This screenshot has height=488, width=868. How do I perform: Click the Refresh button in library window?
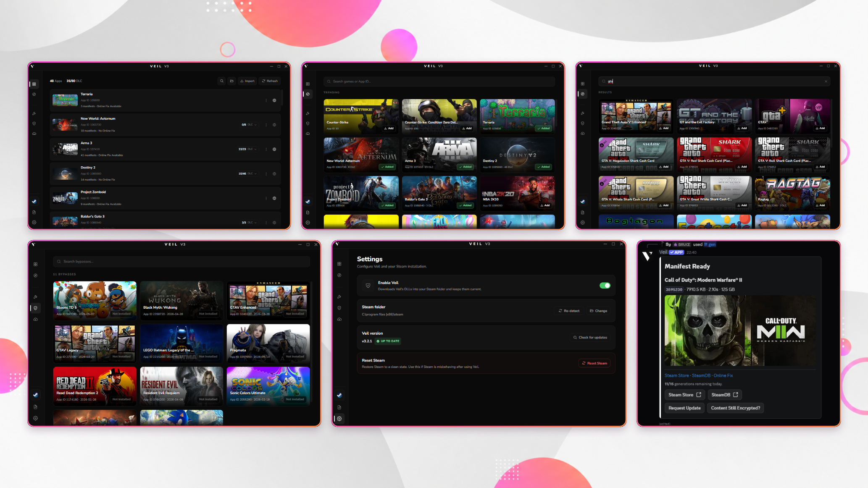pyautogui.click(x=270, y=81)
